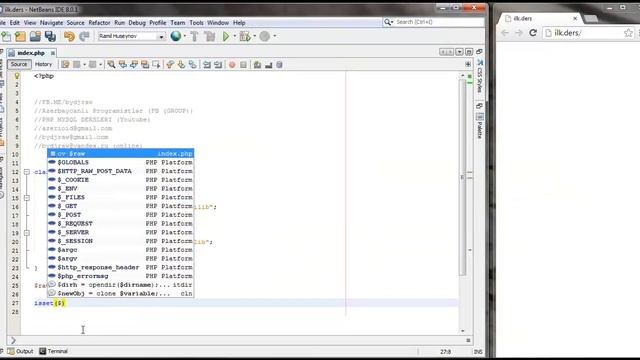This screenshot has height=360, width=640.
Task: Maximize editor window button near tabs
Action: point(469,52)
